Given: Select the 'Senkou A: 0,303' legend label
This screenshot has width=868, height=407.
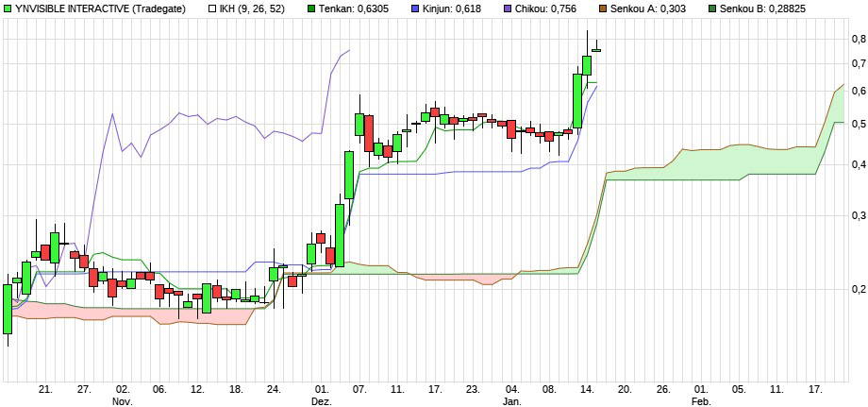Looking at the screenshot, I should click(649, 8).
